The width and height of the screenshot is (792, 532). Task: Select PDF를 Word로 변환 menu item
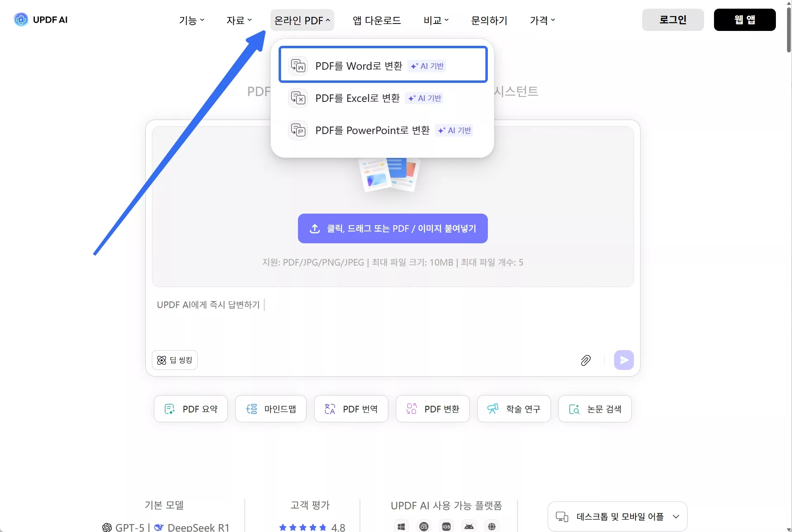click(383, 64)
